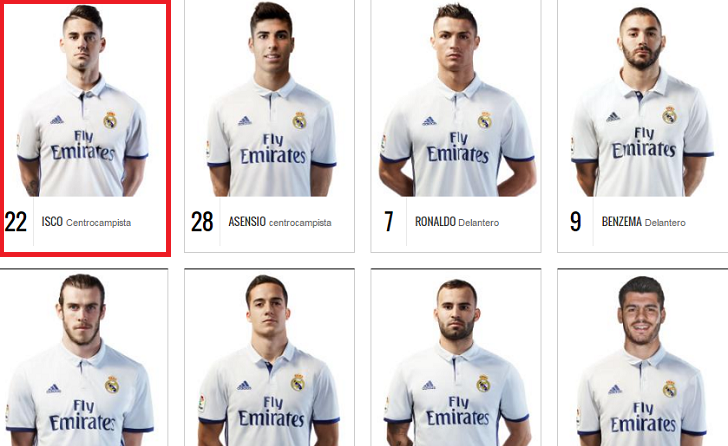Click the Adidas logo on Asensio's shirt
The image size is (728, 446).
[245, 121]
